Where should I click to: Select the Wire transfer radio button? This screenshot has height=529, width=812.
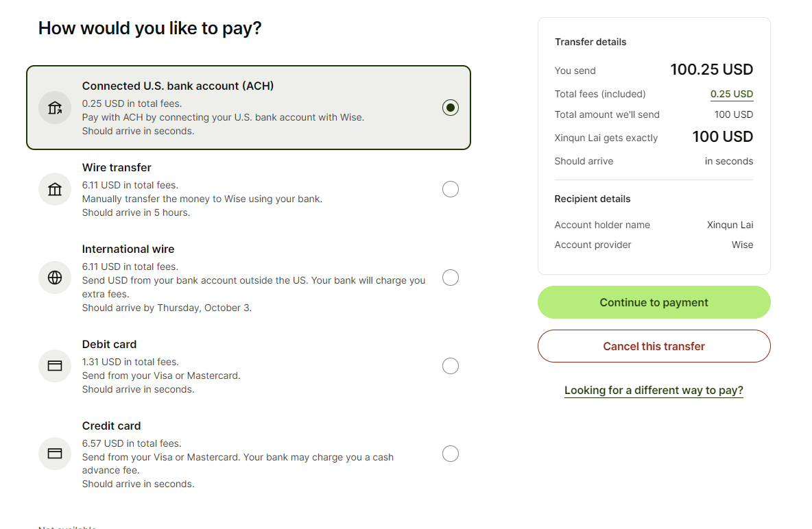pos(451,189)
